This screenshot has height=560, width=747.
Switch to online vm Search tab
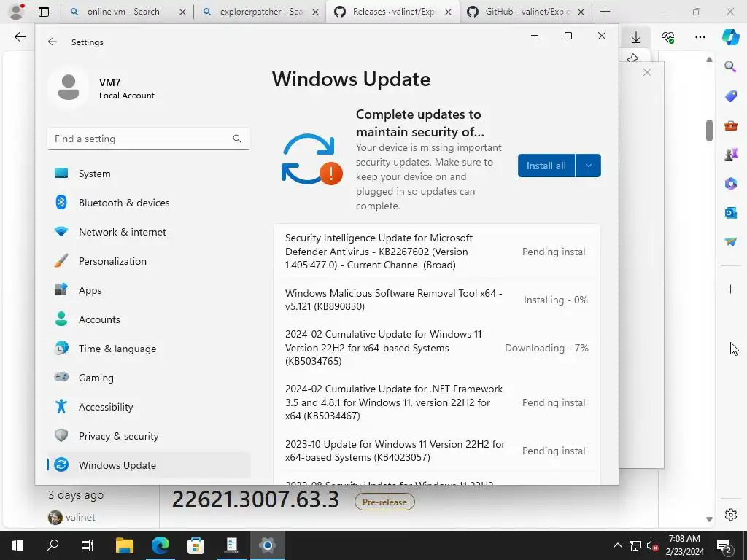[x=127, y=12]
